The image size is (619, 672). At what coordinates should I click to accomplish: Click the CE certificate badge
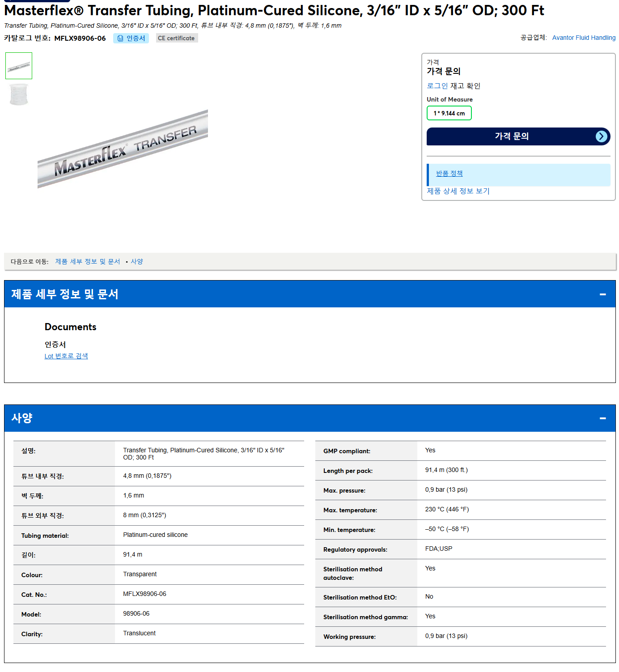click(x=177, y=38)
